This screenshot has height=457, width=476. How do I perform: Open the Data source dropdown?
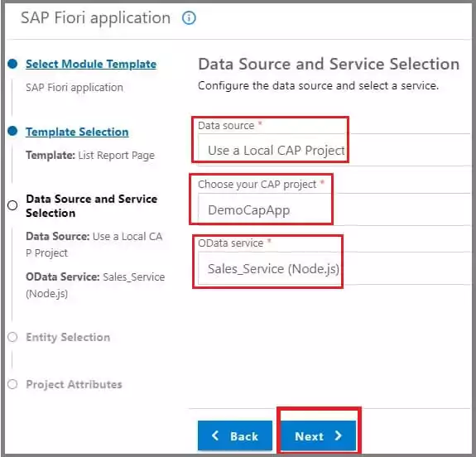coord(334,150)
